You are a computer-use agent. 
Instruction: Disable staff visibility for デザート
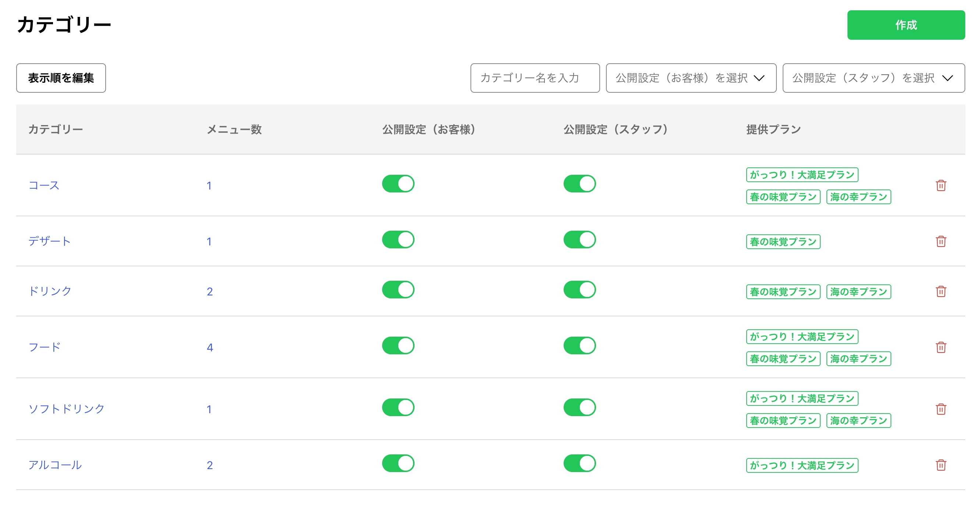579,240
